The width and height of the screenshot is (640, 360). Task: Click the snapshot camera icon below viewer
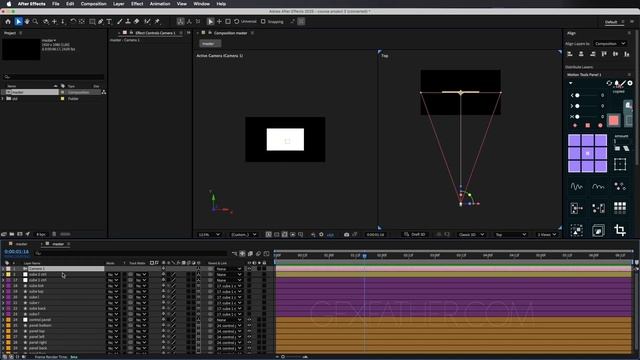(x=346, y=234)
